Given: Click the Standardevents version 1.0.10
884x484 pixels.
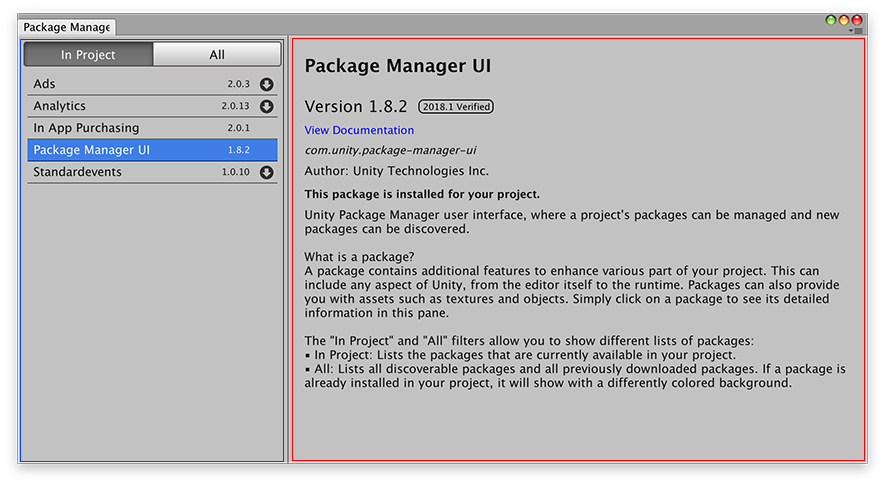Looking at the screenshot, I should 235,172.
